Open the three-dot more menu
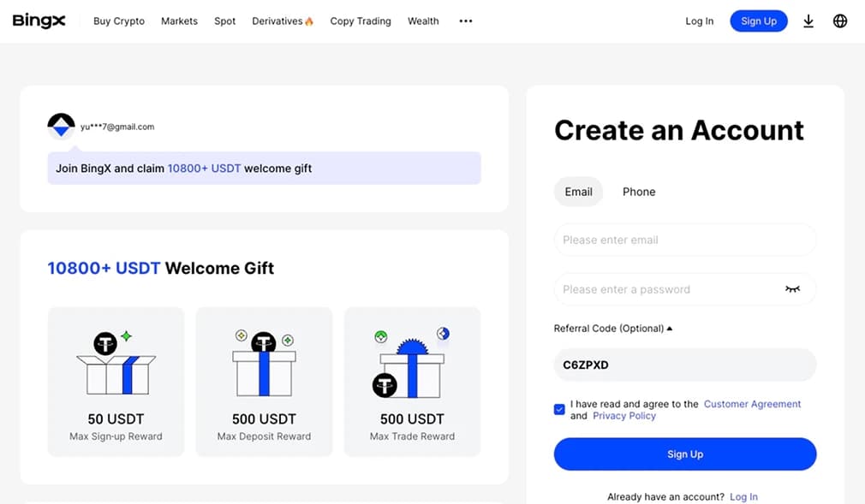Viewport: 865px width, 504px height. point(466,21)
